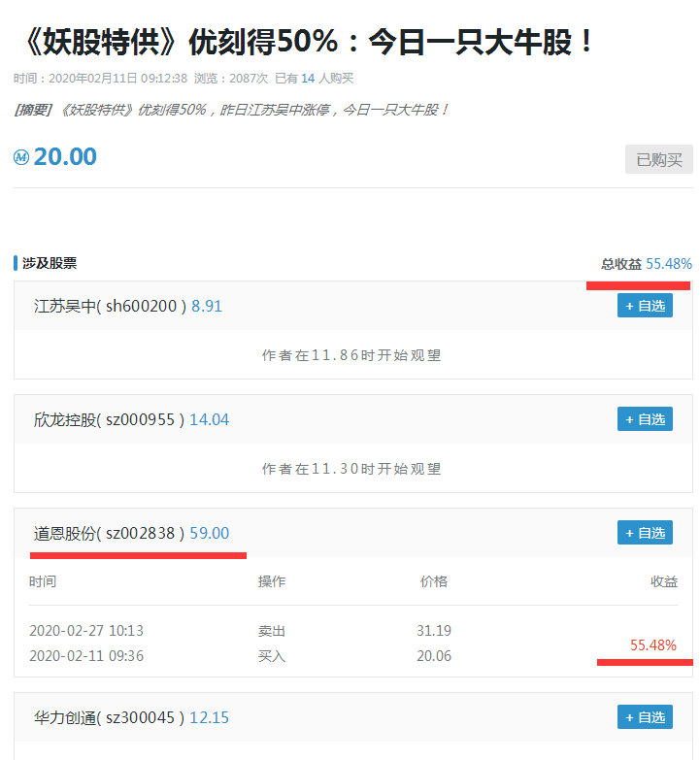
Task: Open stock 江苏吴中( sh600200 )
Action: click(x=110, y=307)
